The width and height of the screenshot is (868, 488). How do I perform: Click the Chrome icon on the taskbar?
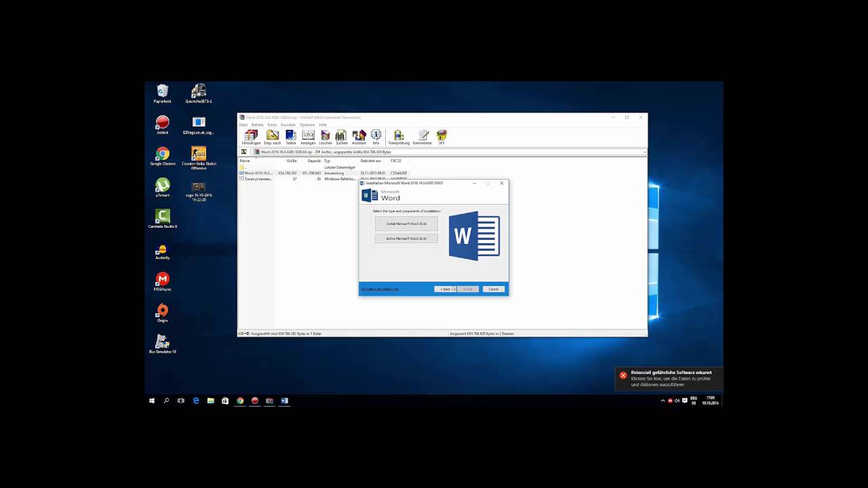[240, 401]
